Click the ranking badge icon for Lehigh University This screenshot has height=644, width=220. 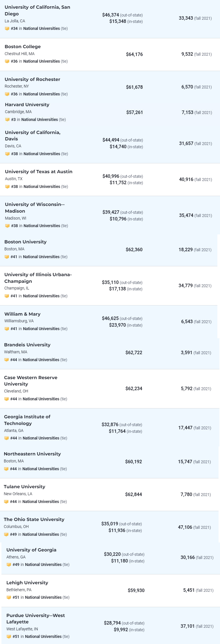[x=9, y=597]
